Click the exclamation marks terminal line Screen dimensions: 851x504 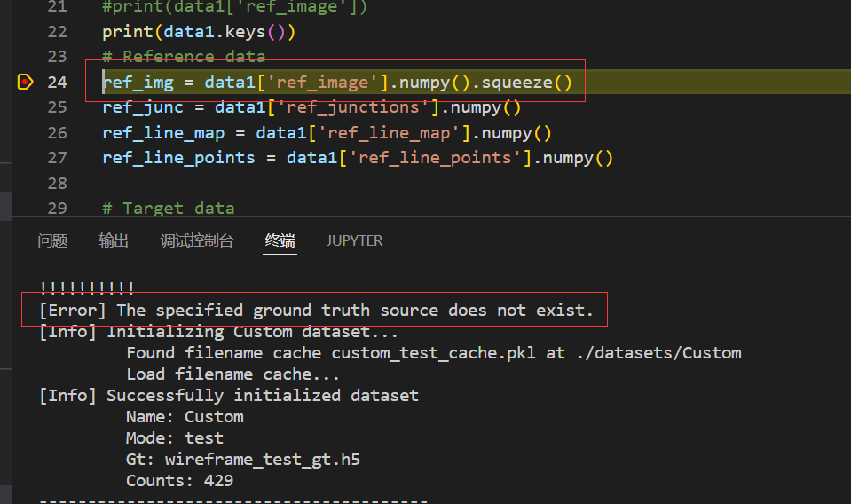tap(87, 287)
